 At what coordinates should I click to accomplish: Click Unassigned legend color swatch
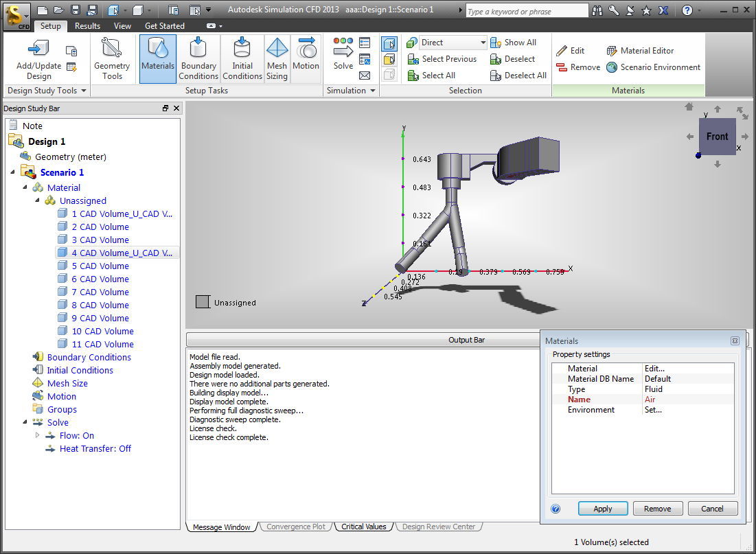coord(203,302)
